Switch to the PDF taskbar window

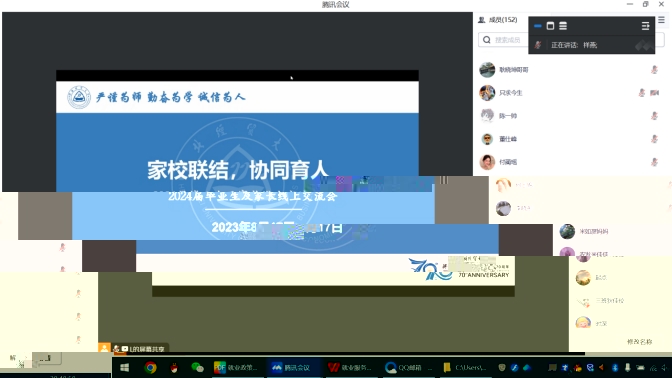coord(236,367)
